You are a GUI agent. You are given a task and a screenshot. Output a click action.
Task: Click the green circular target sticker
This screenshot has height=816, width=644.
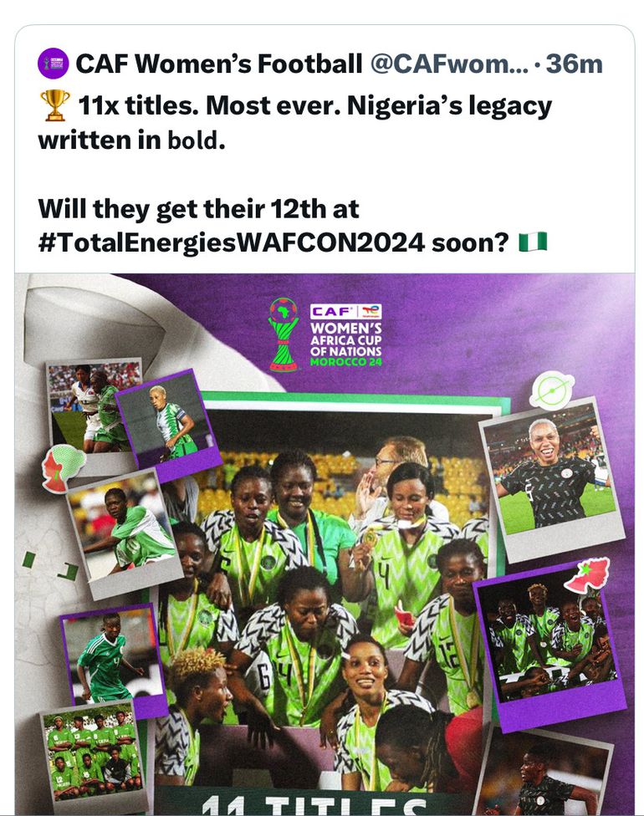pyautogui.click(x=552, y=390)
